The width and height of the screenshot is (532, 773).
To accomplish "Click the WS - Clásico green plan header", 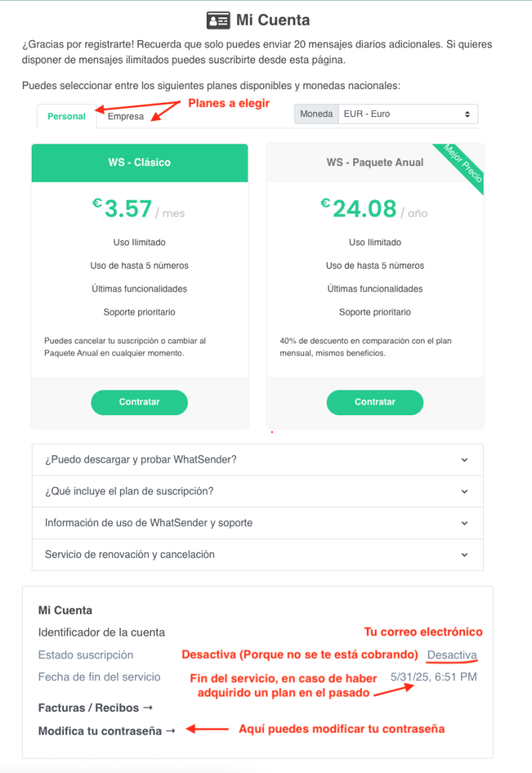I will point(140,163).
